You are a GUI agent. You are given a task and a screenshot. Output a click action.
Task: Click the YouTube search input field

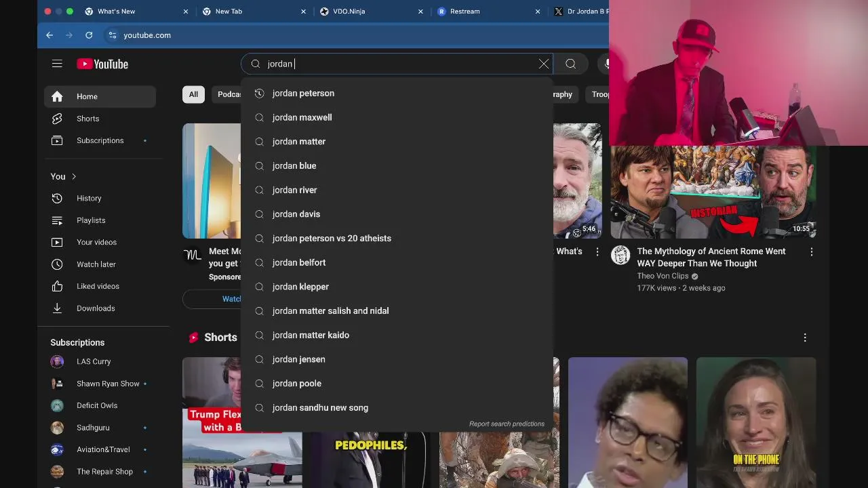(x=400, y=64)
